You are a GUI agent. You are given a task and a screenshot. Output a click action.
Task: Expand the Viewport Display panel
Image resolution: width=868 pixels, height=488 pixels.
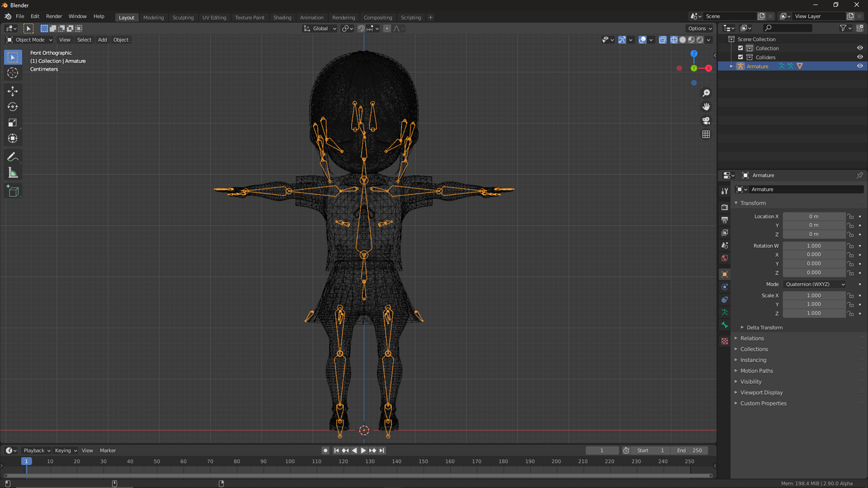click(x=761, y=393)
